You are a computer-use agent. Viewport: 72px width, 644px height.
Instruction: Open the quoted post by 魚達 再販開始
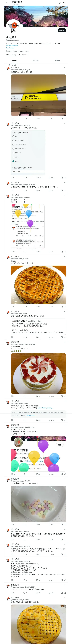pos(39,327)
